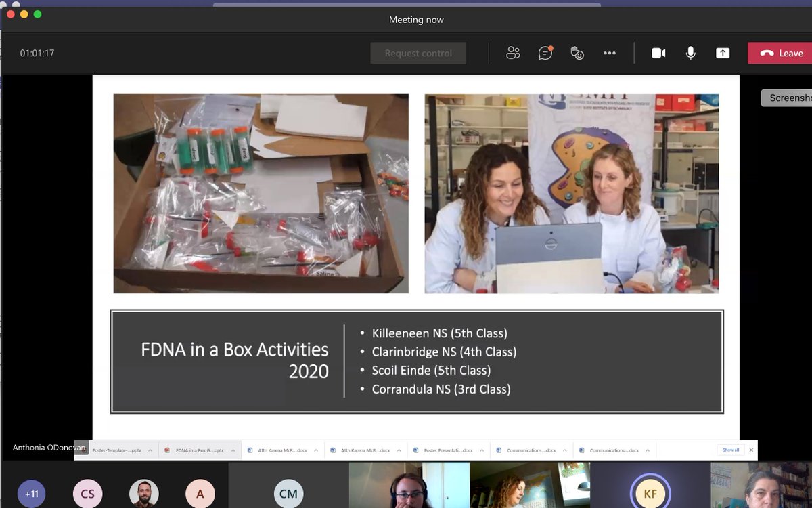Select the KF participant tile
This screenshot has height=508, width=812.
point(650,493)
